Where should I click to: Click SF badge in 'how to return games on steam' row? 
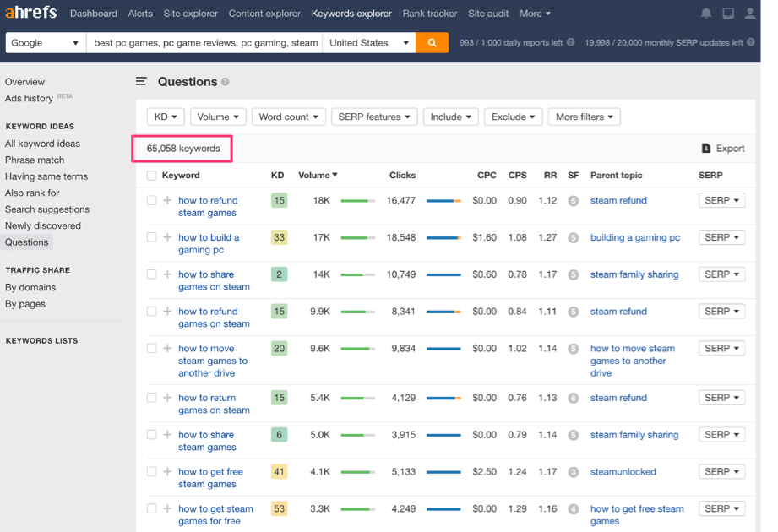coord(573,398)
